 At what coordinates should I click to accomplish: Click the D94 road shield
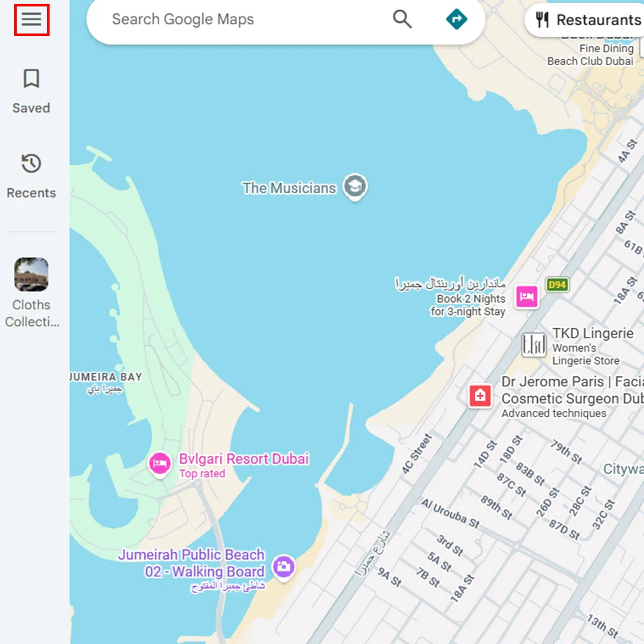click(557, 285)
